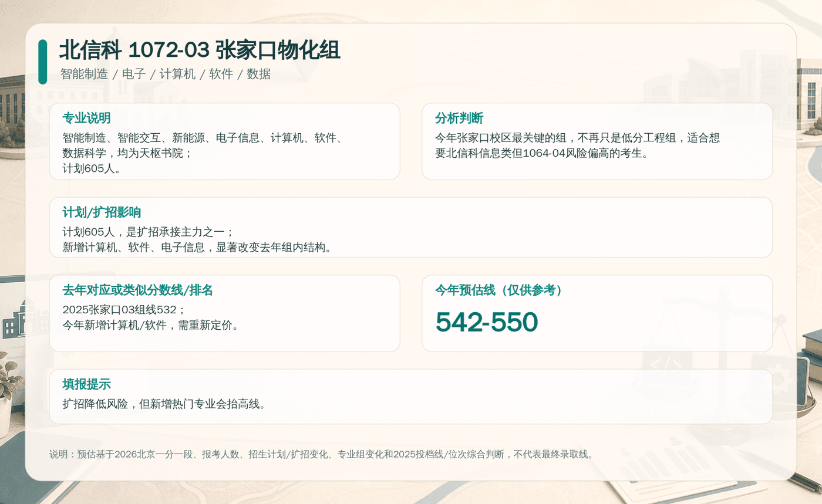
Task: Click the line 计划605人，是扩招承接主力之一；
Action: (x=149, y=232)
